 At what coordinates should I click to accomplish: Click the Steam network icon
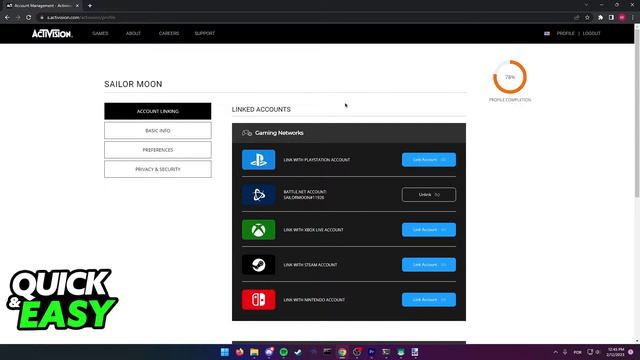[x=258, y=265]
